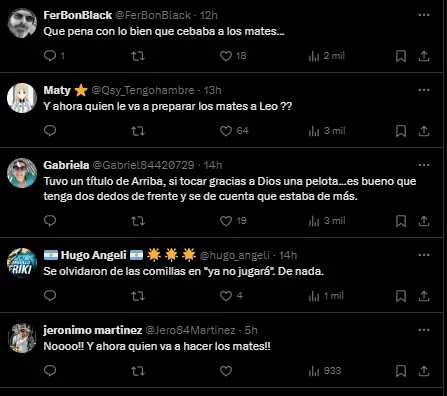View analytics of Maty's 3 mil views

[x=327, y=131]
